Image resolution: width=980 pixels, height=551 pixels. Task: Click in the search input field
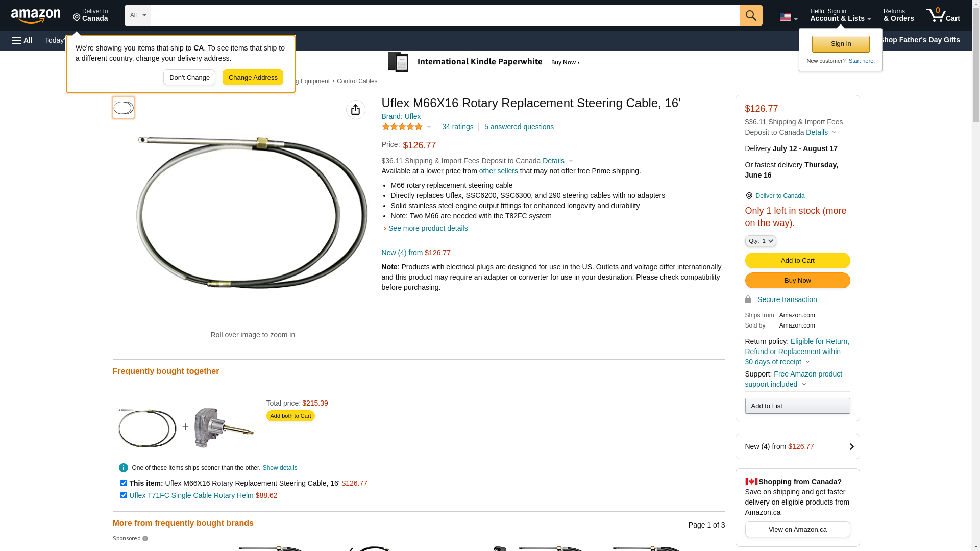tap(445, 15)
